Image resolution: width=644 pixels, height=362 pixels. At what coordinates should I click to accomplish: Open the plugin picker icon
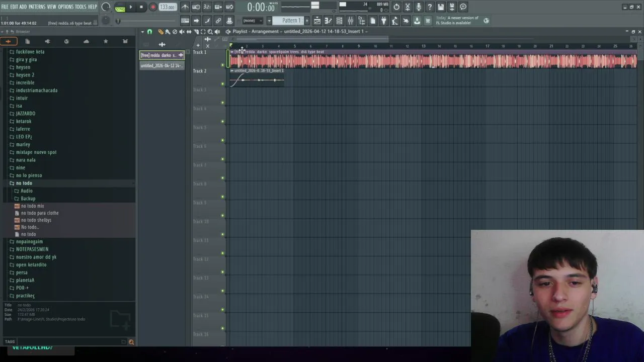[383, 21]
